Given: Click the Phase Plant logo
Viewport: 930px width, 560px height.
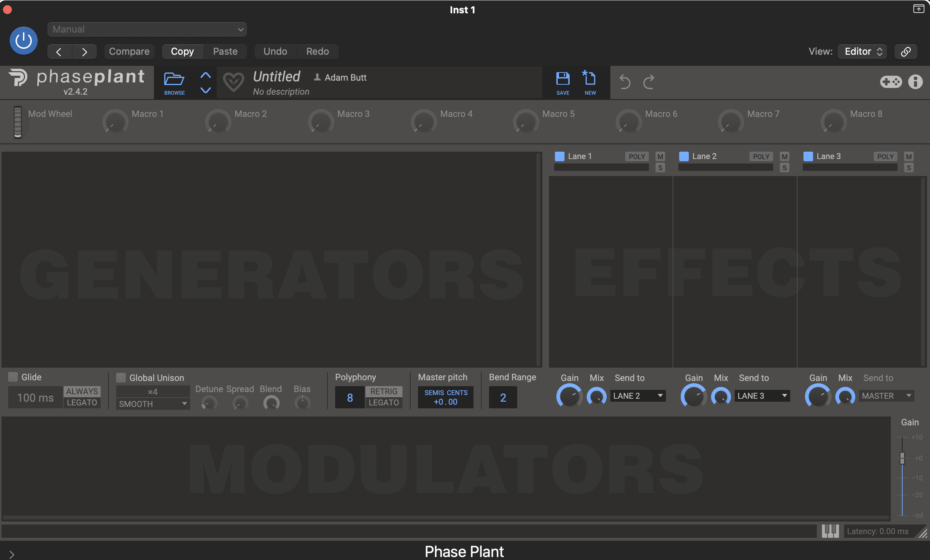Looking at the screenshot, I should coord(77,77).
